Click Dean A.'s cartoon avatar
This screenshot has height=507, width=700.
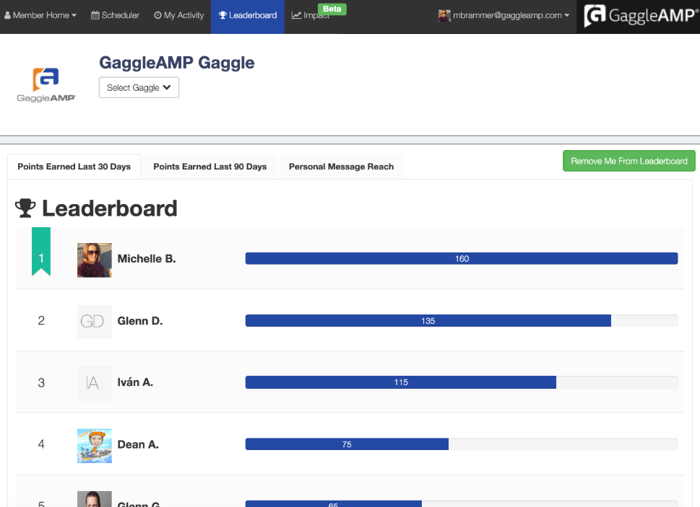(95, 446)
